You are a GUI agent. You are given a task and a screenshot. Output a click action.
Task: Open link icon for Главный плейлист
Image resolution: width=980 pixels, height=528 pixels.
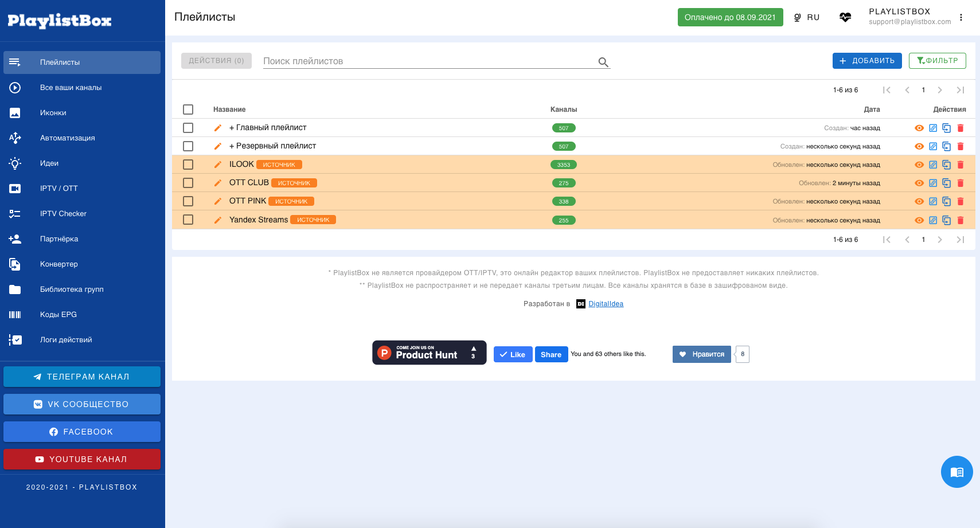tap(933, 128)
